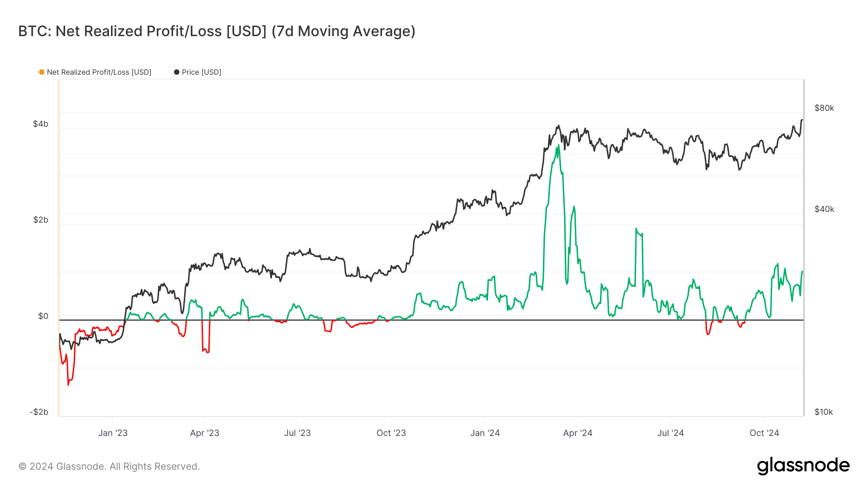Click the chart title text
This screenshot has height=488, width=868.
point(217,31)
